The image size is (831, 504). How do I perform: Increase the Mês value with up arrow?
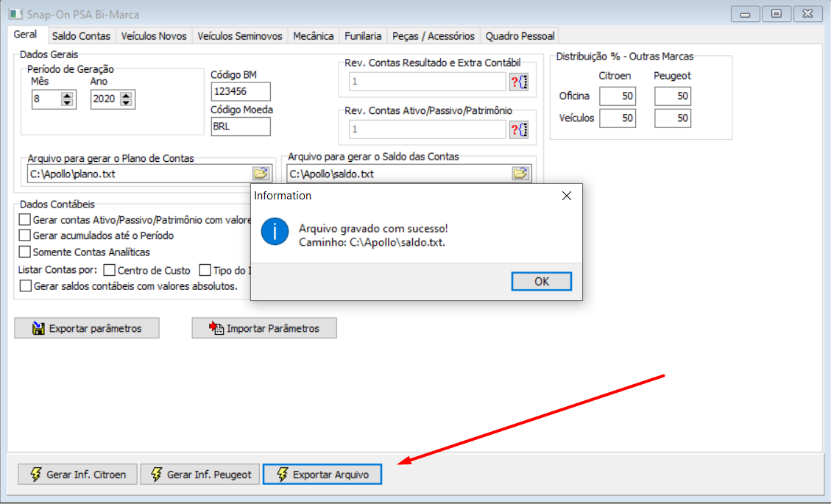coord(67,96)
